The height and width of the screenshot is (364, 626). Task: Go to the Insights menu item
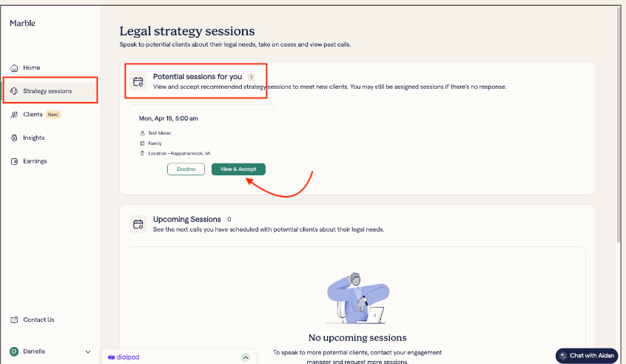[33, 138]
